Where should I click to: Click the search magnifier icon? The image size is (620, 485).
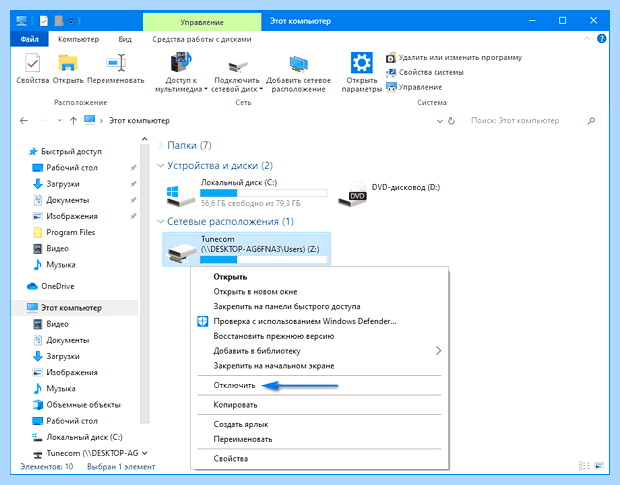click(591, 121)
